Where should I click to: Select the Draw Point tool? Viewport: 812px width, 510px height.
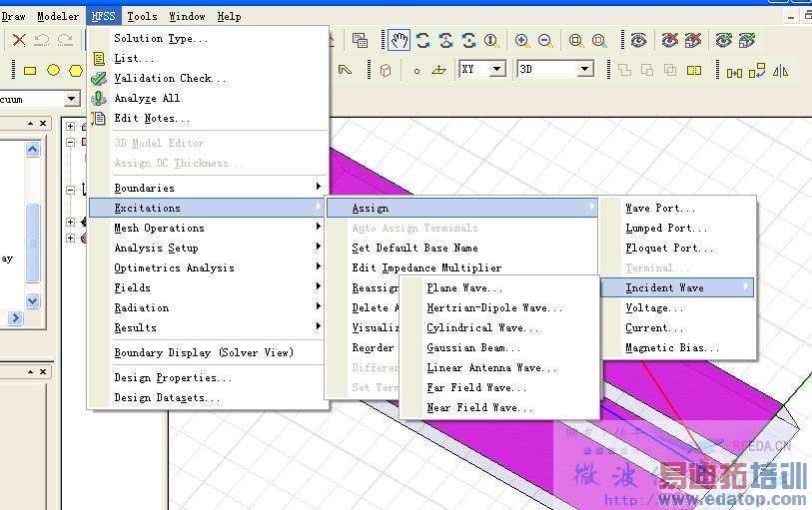coord(416,71)
